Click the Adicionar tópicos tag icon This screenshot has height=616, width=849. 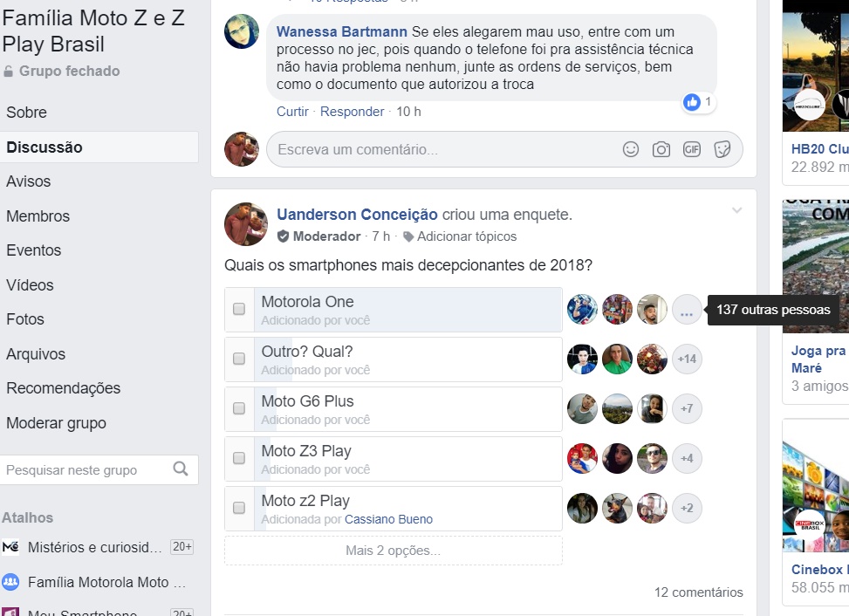tap(409, 236)
